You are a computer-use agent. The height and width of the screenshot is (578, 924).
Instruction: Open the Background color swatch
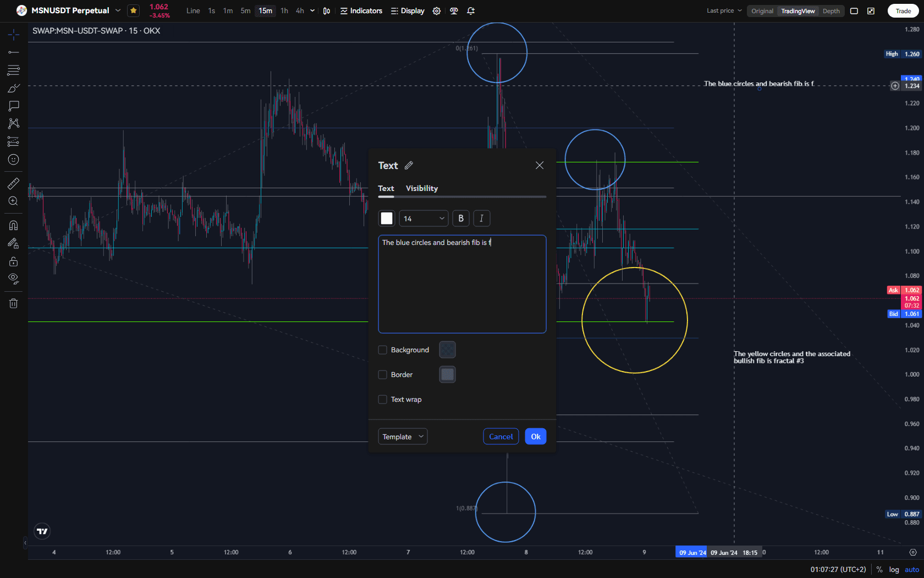448,350
